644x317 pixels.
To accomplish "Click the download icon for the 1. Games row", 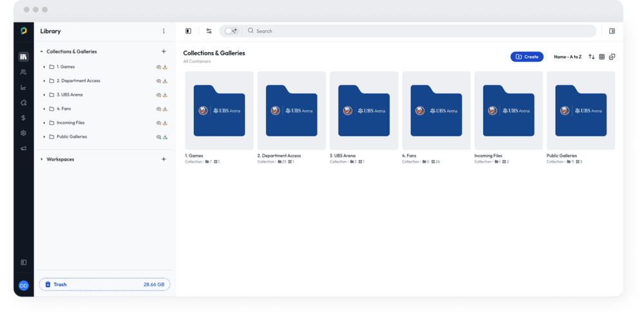I will [x=166, y=67].
